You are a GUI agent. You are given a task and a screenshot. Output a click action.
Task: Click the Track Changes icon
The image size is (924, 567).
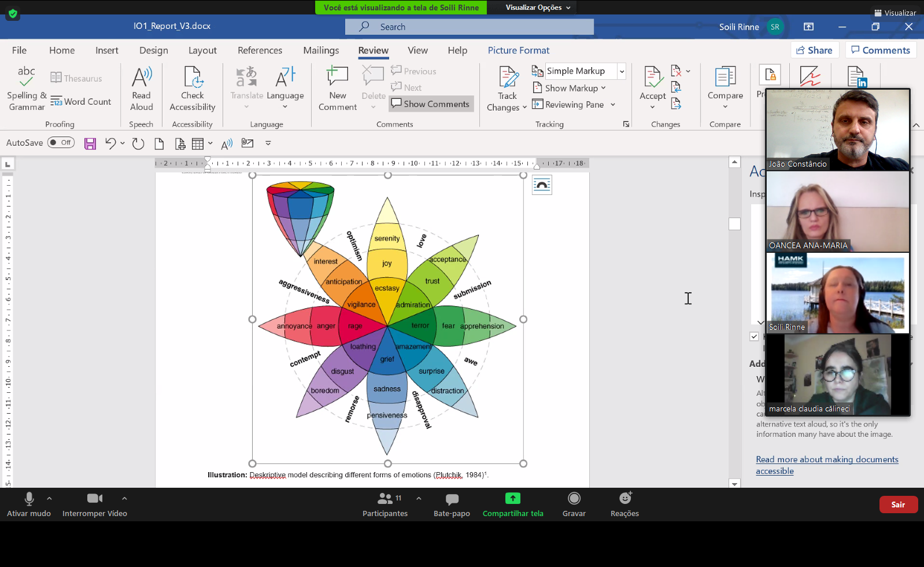tap(508, 78)
